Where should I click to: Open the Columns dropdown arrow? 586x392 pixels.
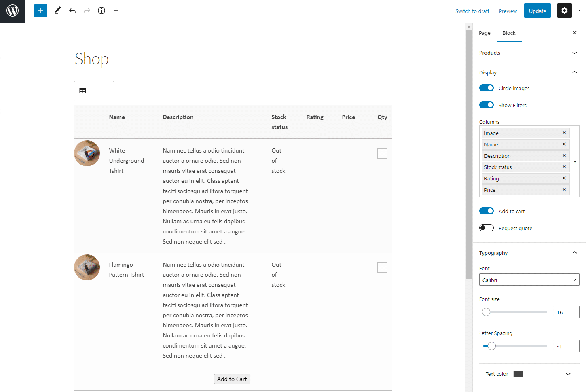coord(575,161)
